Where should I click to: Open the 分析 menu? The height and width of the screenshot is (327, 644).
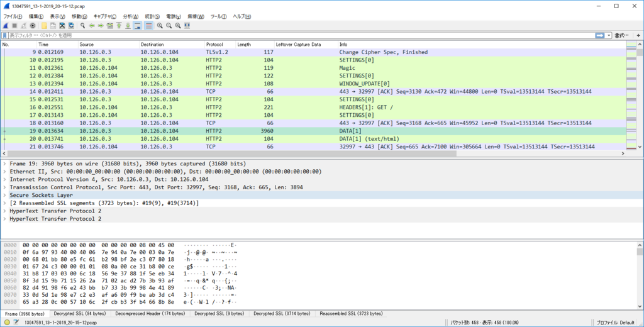[130, 16]
